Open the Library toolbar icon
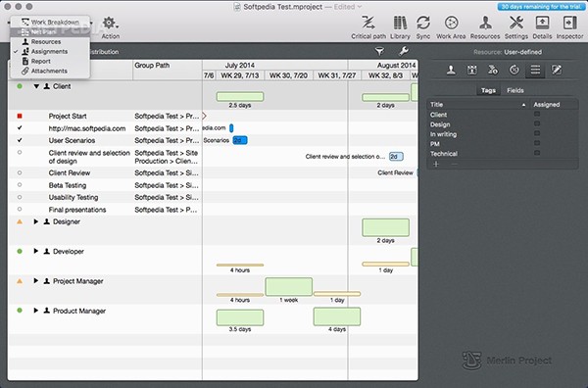This screenshot has width=588, height=388. 400,23
